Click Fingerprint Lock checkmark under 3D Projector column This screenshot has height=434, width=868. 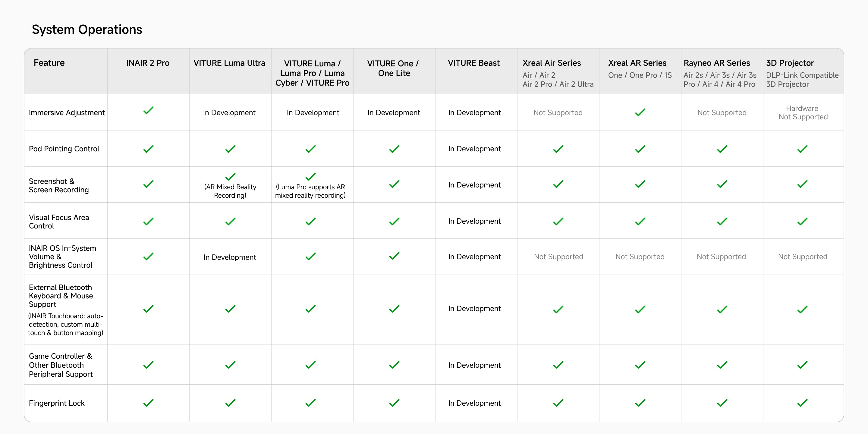click(802, 403)
